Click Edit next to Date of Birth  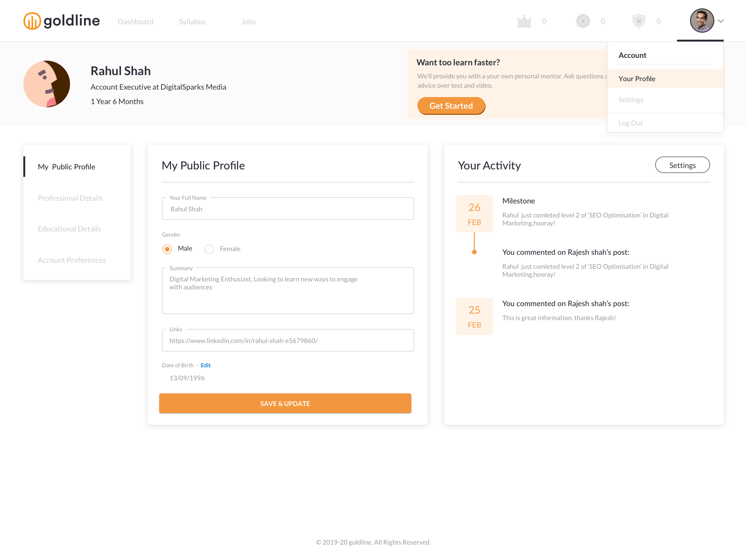[205, 365]
